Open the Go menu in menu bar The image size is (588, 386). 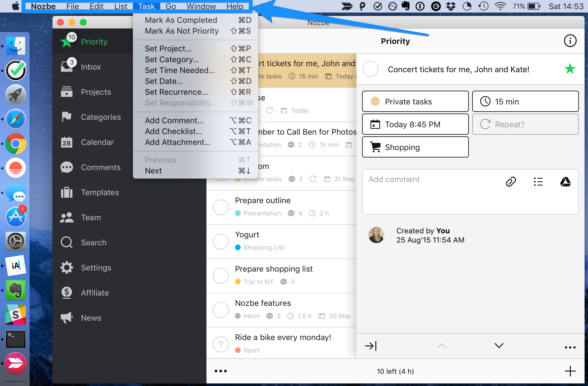(x=171, y=6)
